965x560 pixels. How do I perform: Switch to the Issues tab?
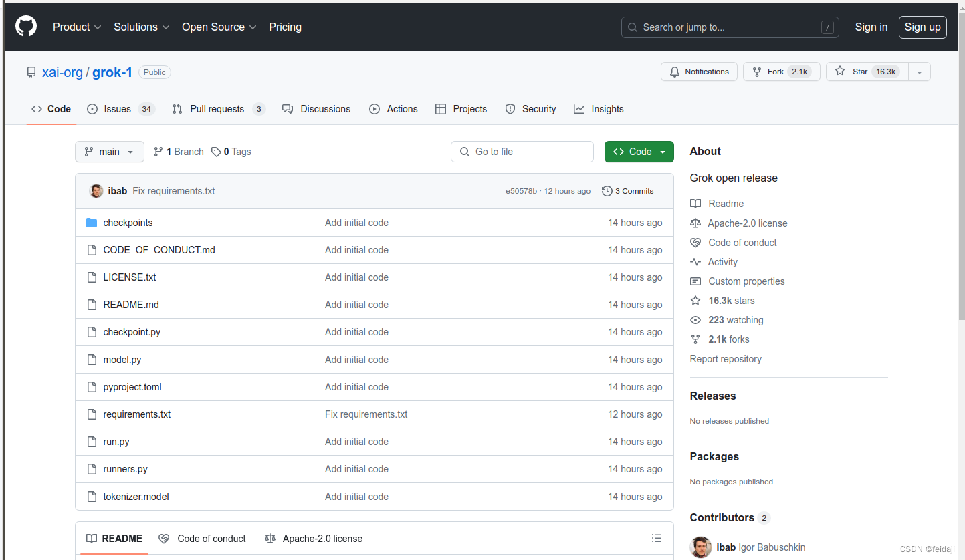coord(121,109)
